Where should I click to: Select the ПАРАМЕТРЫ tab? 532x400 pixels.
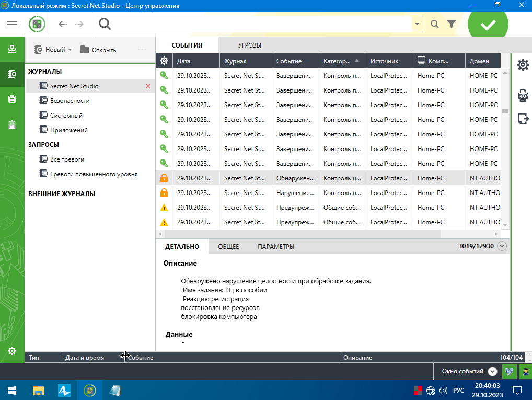(276, 246)
